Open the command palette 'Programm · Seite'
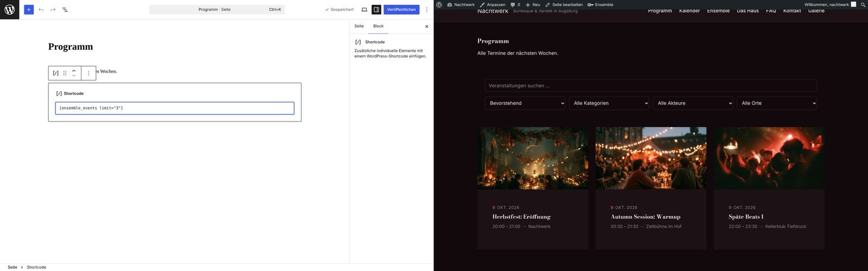868x271 pixels. (217, 9)
